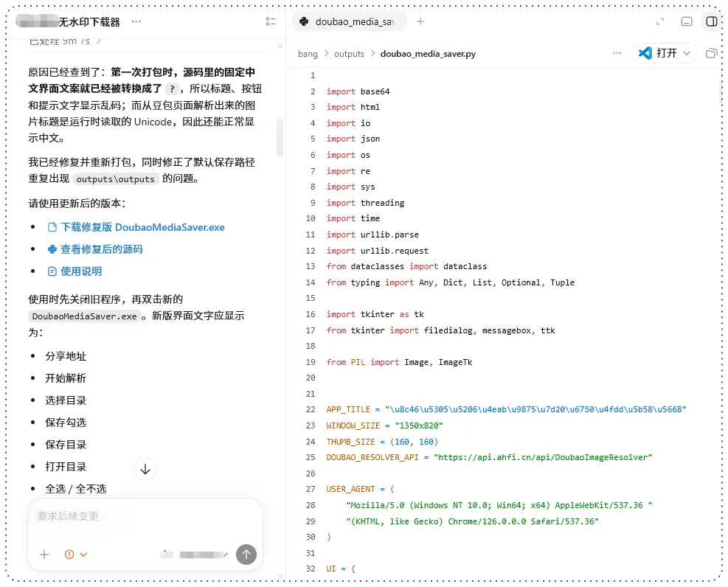This screenshot has height=587, width=728.
Task: Click the bang breadcrumb item
Action: pyautogui.click(x=308, y=54)
